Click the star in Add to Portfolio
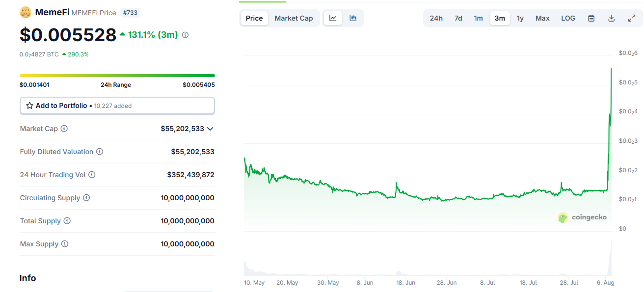 click(x=29, y=106)
